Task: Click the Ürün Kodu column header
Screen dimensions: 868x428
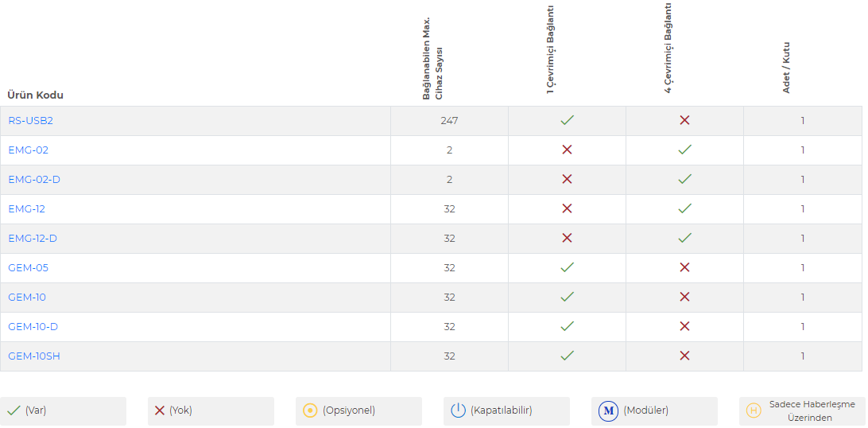Action: (x=36, y=95)
